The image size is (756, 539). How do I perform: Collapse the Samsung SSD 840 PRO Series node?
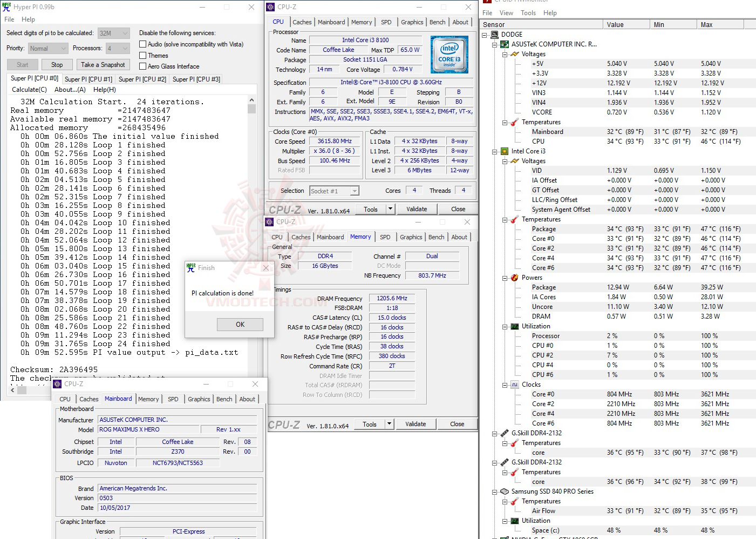click(495, 491)
